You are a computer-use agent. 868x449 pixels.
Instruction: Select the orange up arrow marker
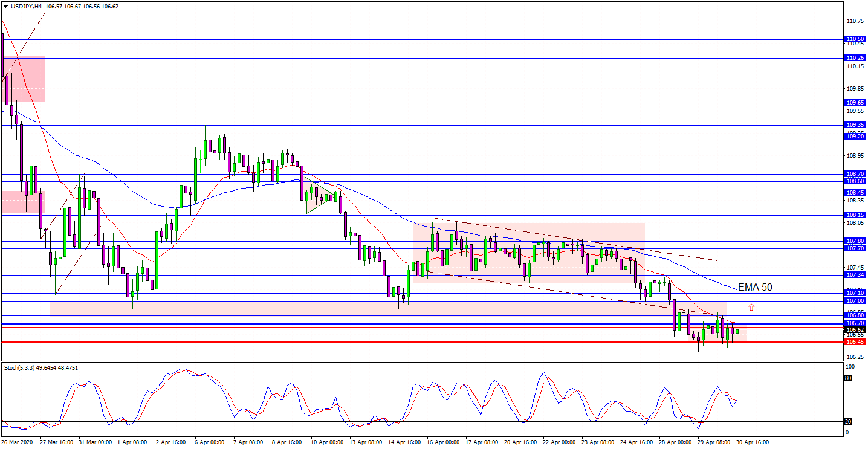[751, 307]
